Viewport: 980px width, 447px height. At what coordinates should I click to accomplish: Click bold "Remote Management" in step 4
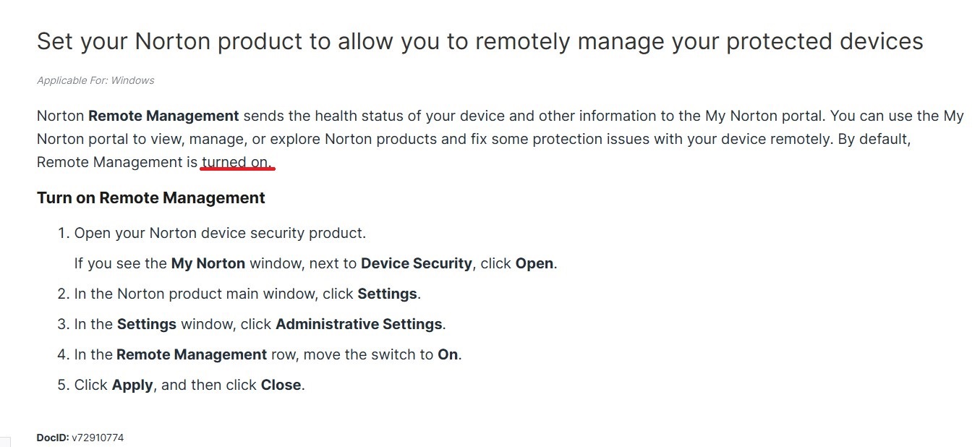coord(192,354)
